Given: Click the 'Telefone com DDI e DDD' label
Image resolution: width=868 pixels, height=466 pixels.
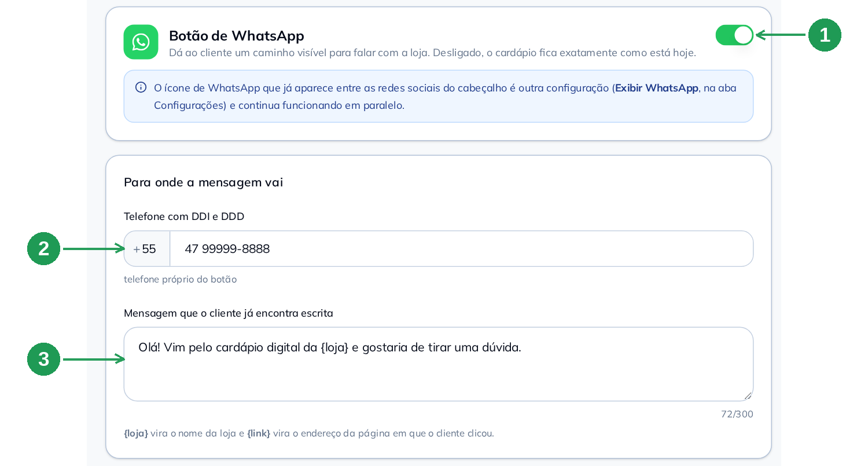Looking at the screenshot, I should tap(184, 217).
